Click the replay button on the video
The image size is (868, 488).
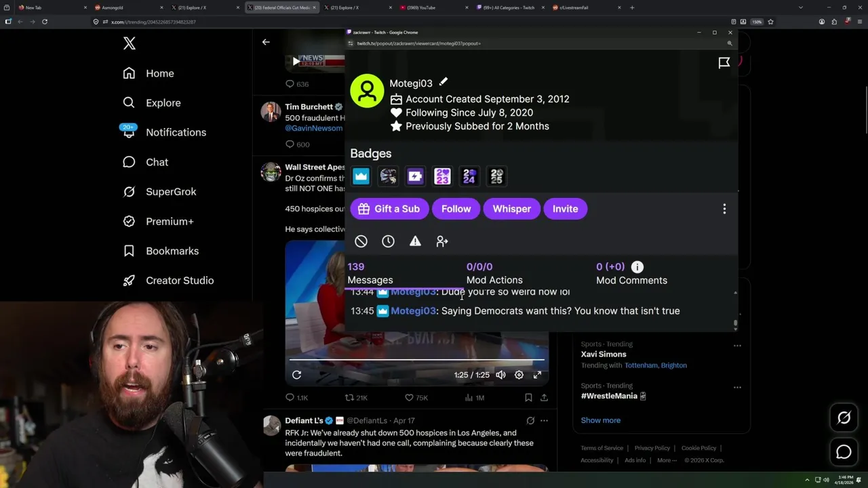(296, 375)
